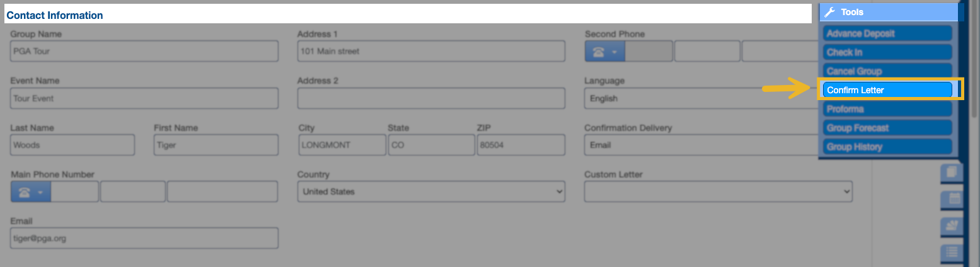Image resolution: width=980 pixels, height=267 pixels.
Task: Click the Email field with tiger@pga.org
Action: pos(144,238)
